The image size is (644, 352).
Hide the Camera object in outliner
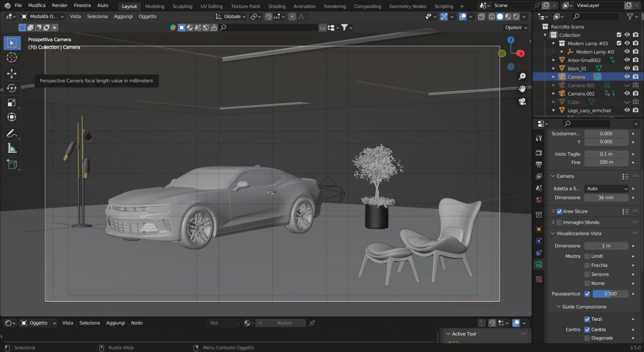click(627, 77)
